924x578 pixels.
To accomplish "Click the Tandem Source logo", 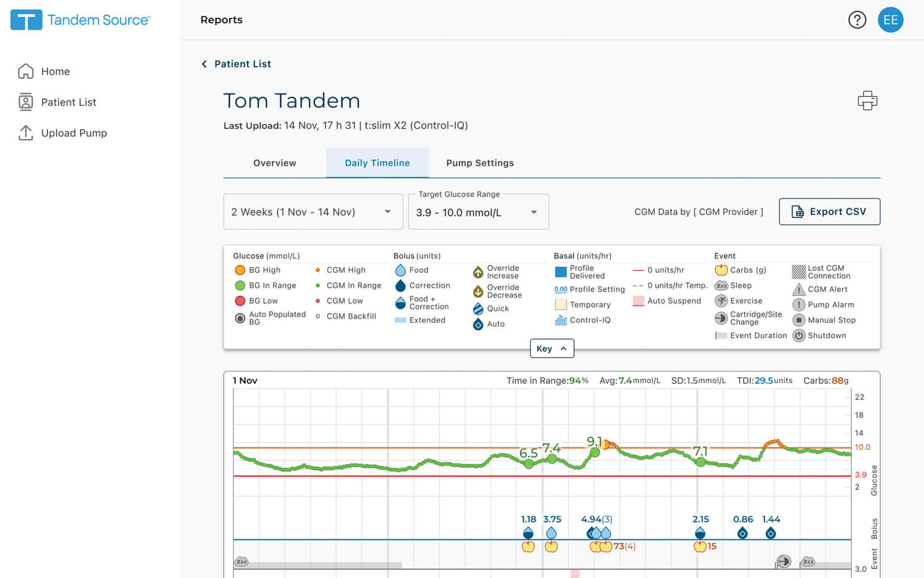I will point(80,20).
